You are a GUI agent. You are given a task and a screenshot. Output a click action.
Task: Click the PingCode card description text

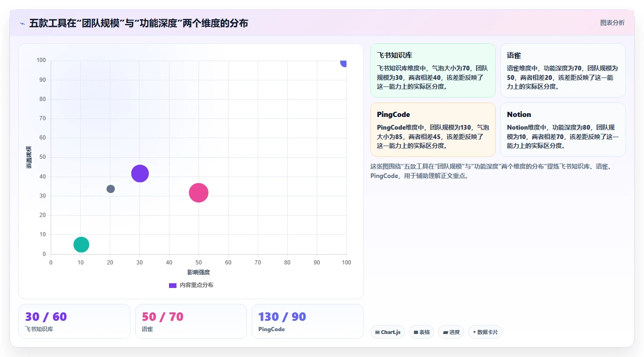pyautogui.click(x=433, y=136)
